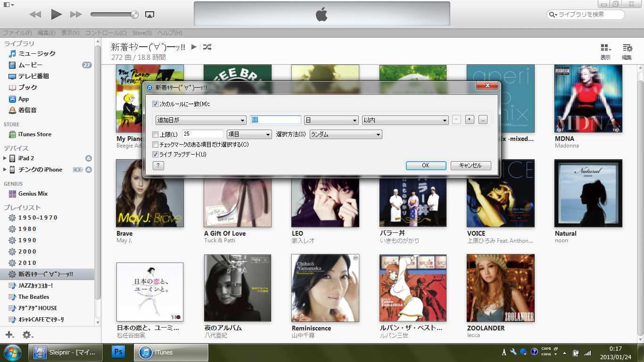This screenshot has height=362, width=644.
Task: Open the 表示(V) menu in the menu bar
Action: [70, 33]
